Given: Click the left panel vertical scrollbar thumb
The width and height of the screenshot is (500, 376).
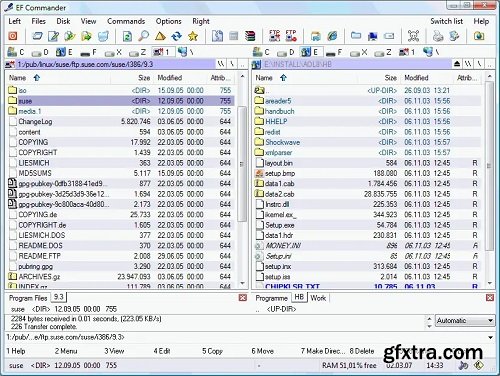Looking at the screenshot, I should 242,163.
